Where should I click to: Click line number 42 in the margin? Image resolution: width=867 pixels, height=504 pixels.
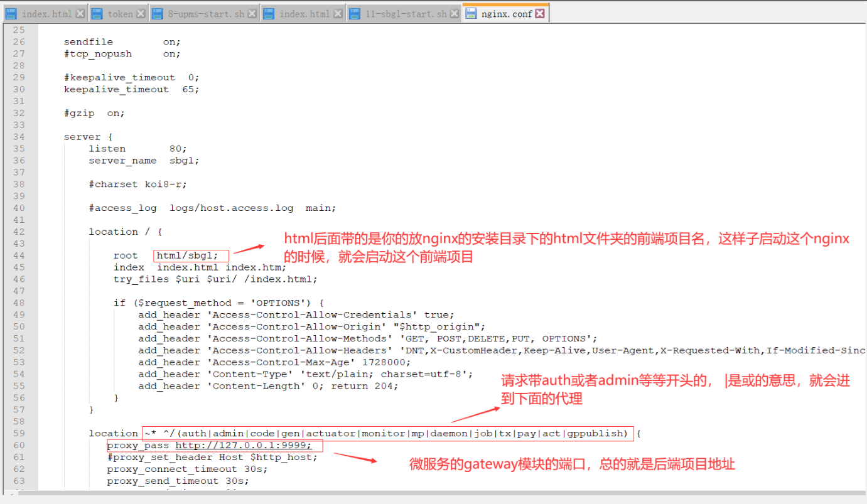point(18,232)
